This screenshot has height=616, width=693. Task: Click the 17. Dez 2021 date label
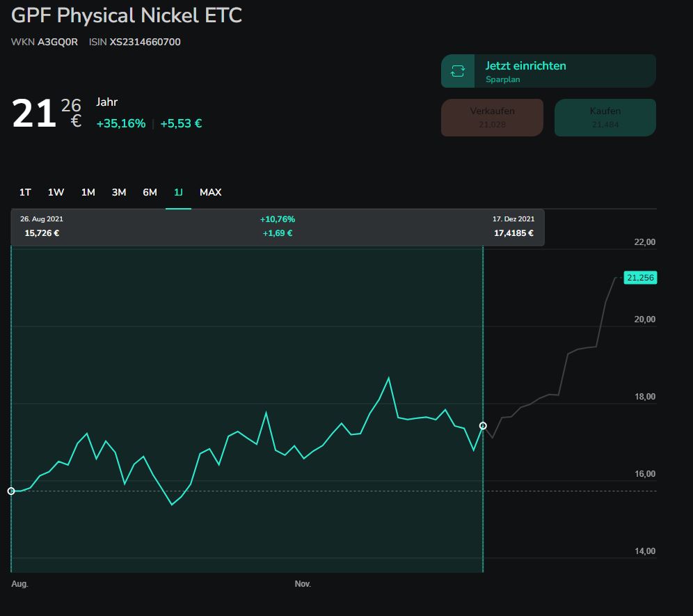coord(513,219)
